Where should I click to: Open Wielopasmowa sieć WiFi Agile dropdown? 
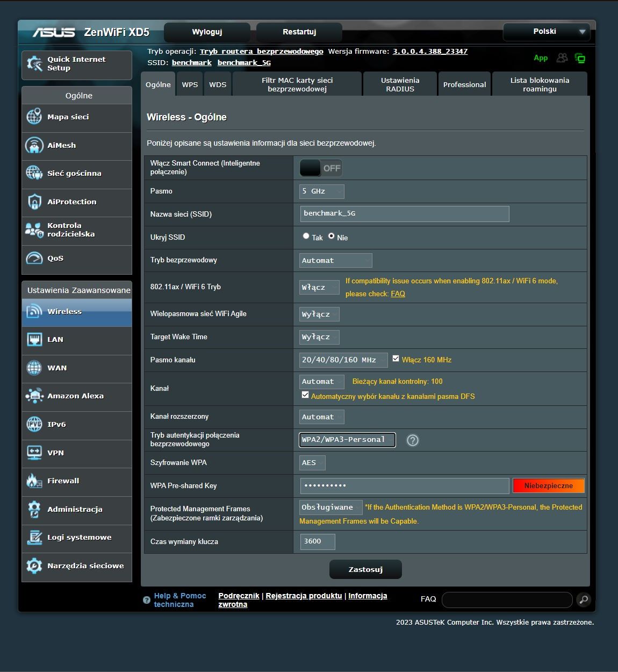[x=320, y=314]
